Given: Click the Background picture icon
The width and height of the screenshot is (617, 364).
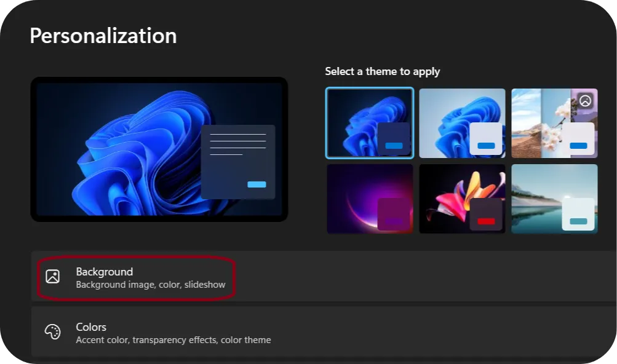Looking at the screenshot, I should click(x=53, y=277).
